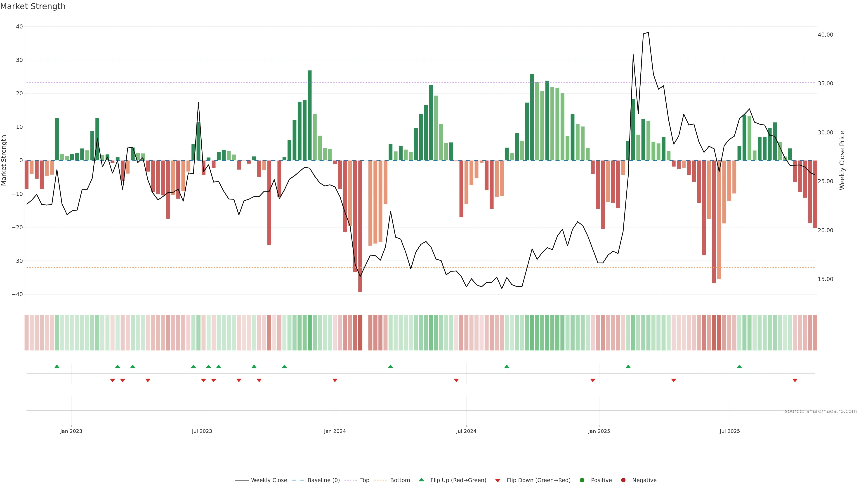This screenshot has height=488, width=868.
Task: Click the Jul 2023 axis label
Action: coord(202,431)
